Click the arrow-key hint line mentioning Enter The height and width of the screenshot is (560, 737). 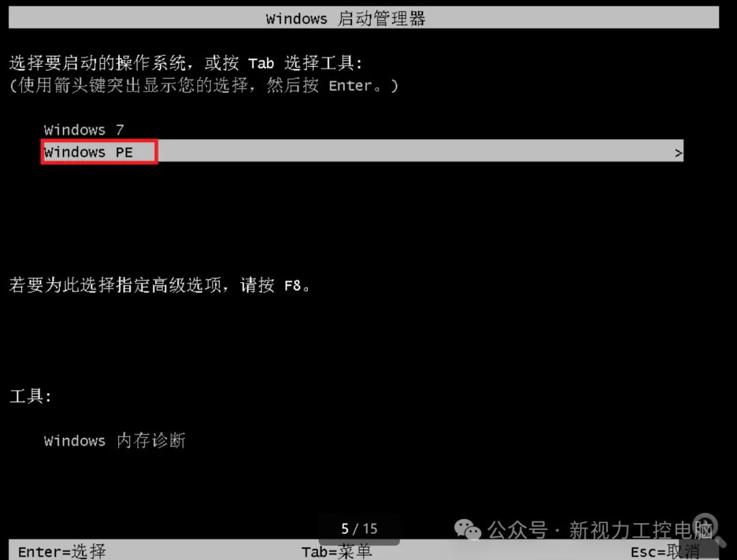click(x=203, y=85)
